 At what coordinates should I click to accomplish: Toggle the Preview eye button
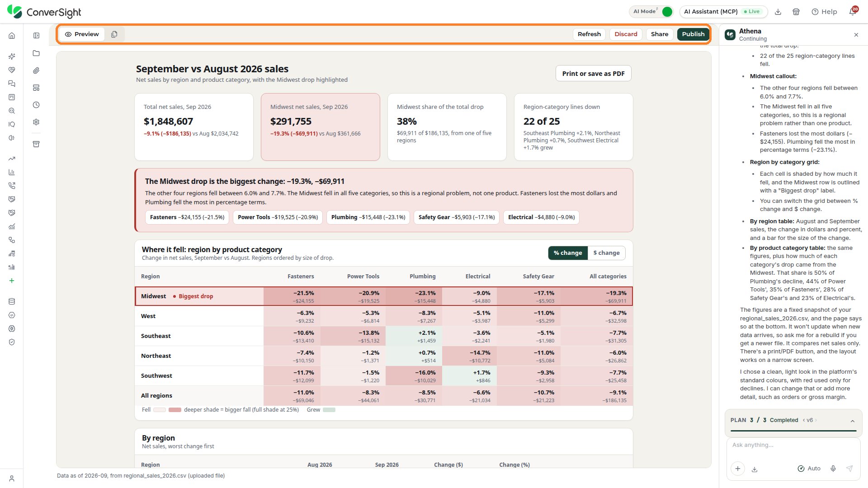[x=82, y=34]
